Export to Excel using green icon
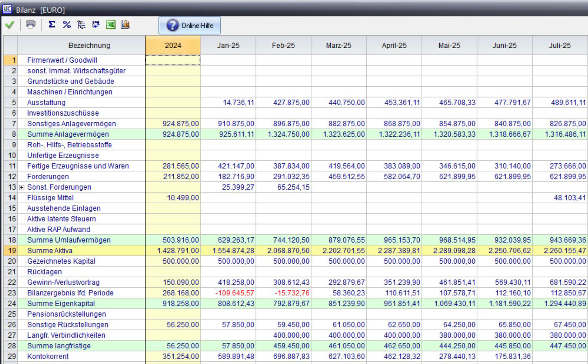 coord(111,25)
